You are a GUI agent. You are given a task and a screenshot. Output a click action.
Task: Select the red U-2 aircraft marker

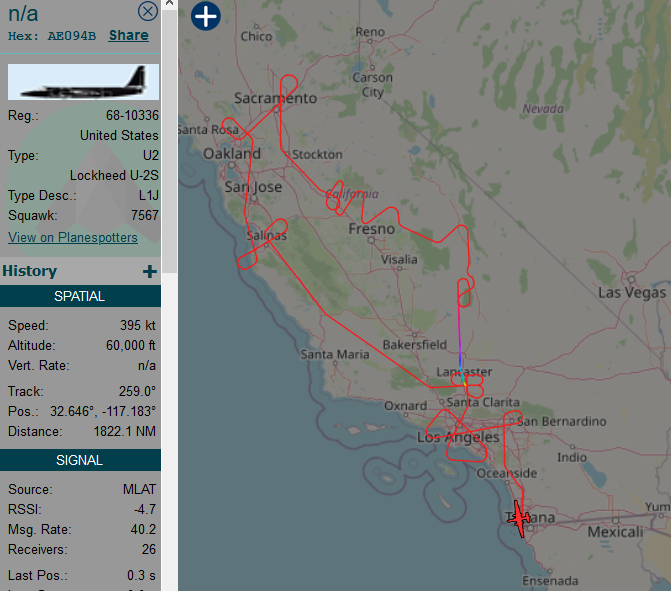[520, 518]
